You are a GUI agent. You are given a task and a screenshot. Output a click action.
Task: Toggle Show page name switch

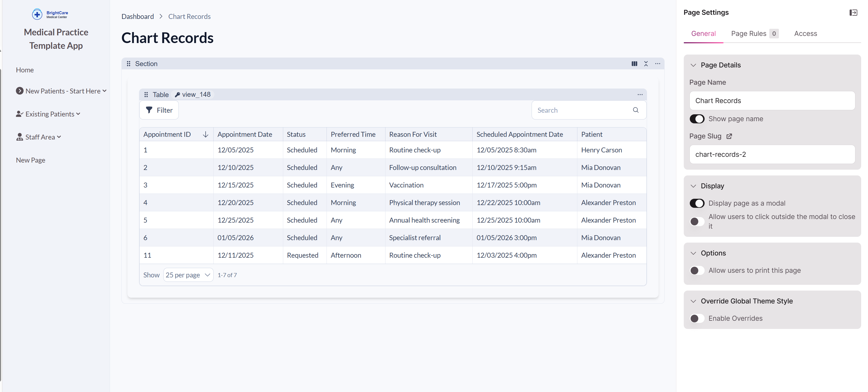pos(697,119)
